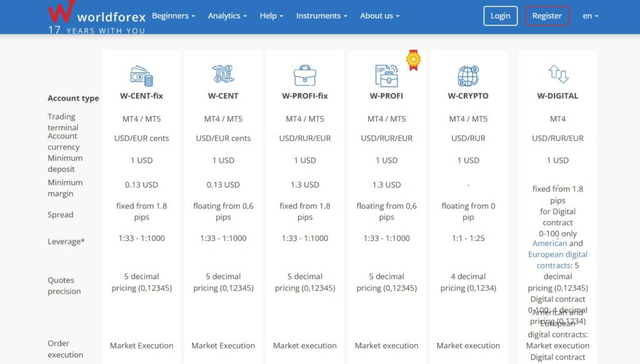Click W-CENT-fix currency USD/EUR cents
640x364 pixels.
coord(142,138)
